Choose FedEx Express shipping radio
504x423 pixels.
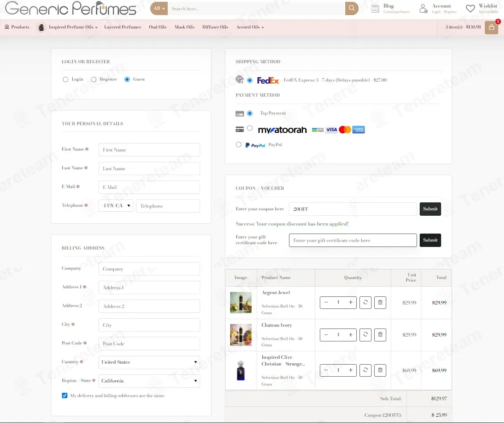250,80
